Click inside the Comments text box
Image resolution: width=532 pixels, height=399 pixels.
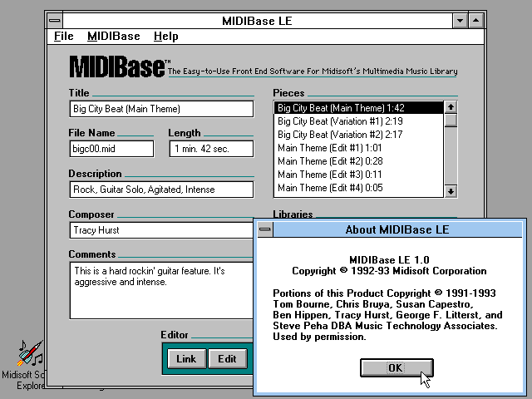(161, 290)
